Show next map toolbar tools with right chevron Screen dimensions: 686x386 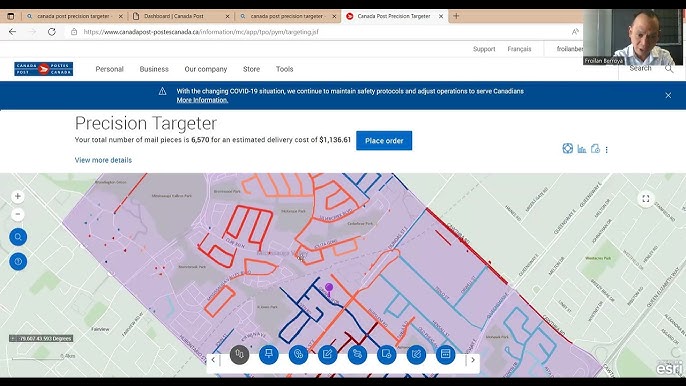(x=473, y=360)
